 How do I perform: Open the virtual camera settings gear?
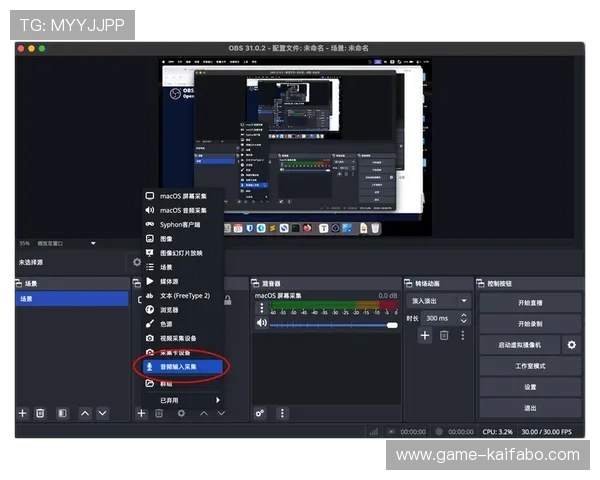pos(571,345)
